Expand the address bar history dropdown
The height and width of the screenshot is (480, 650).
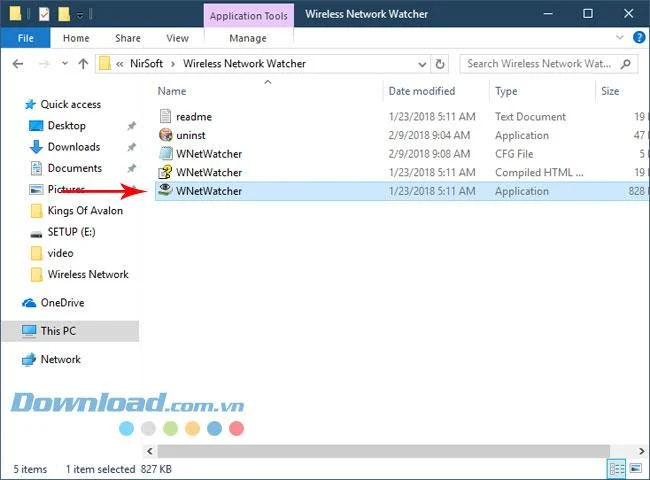[422, 64]
